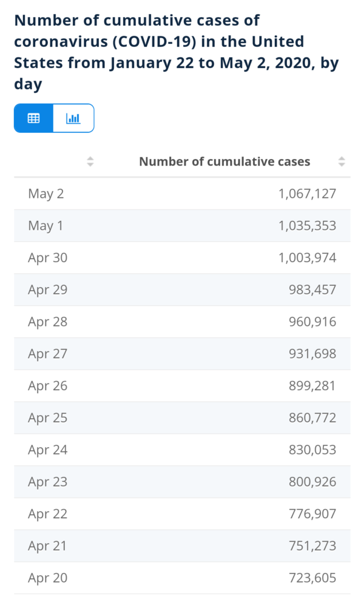
Task: Select the Apr 21 date cell
Action: tap(47, 546)
